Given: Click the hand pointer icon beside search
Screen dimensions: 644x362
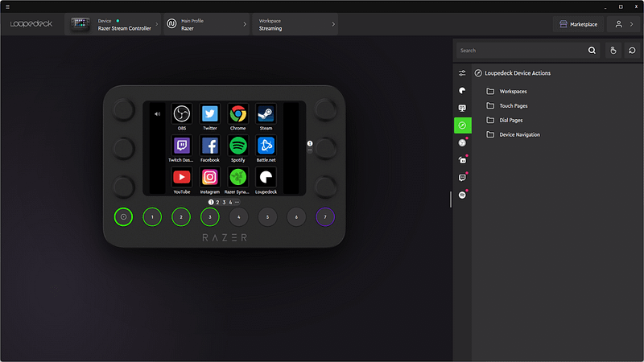Looking at the screenshot, I should click(613, 51).
